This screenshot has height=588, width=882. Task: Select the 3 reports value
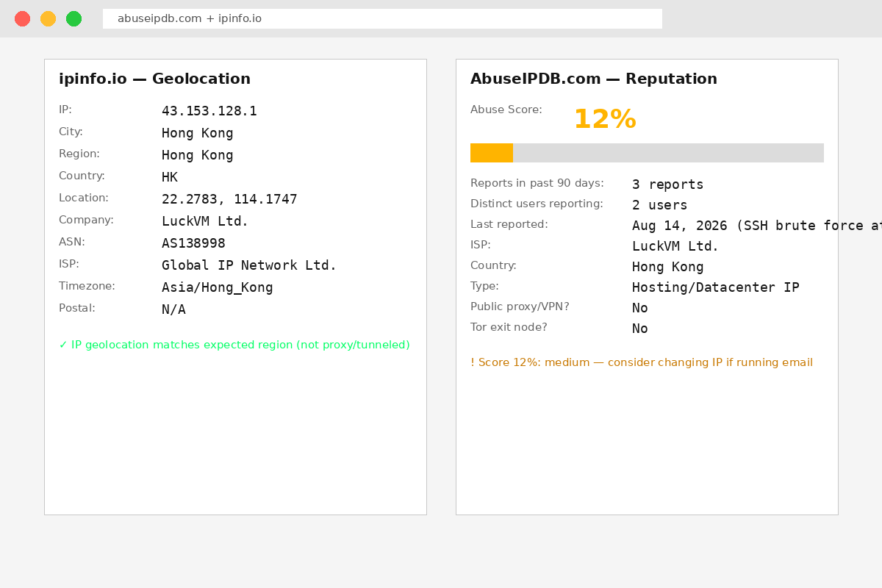coord(667,184)
